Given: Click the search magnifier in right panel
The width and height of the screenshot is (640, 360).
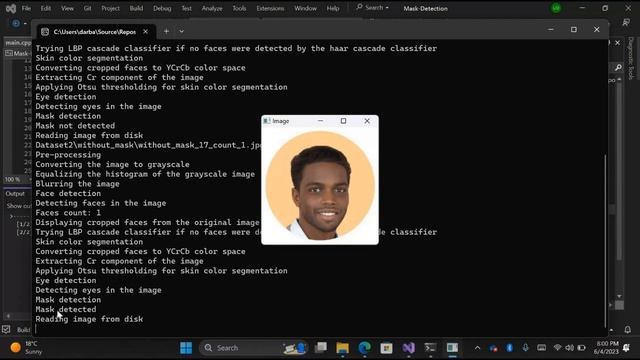Looking at the screenshot, I should [x=618, y=68].
